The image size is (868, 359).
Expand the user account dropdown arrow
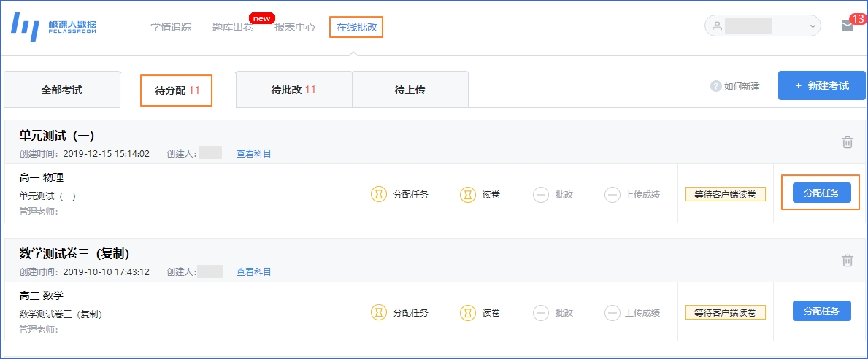pyautogui.click(x=813, y=26)
